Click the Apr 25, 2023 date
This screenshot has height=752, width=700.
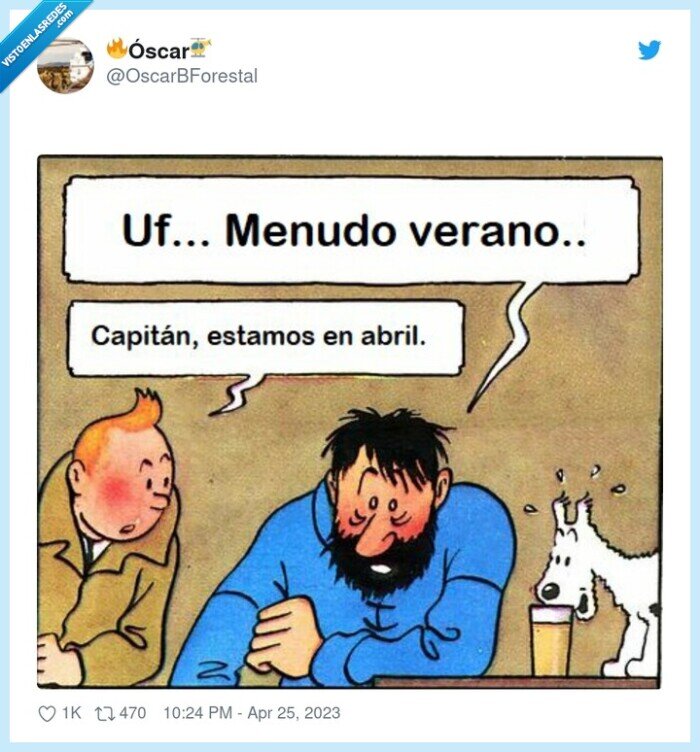[x=294, y=713]
